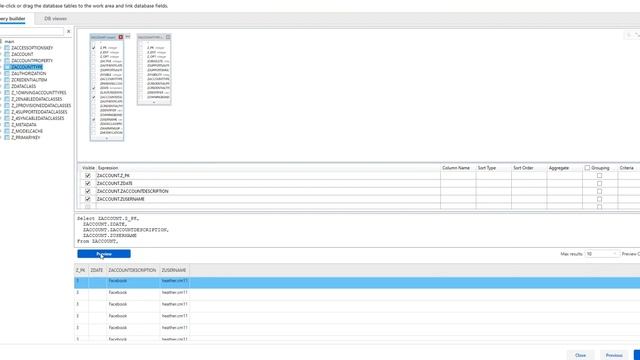Click the ZUSERNAME results column header
640x360 pixels.
pyautogui.click(x=174, y=270)
